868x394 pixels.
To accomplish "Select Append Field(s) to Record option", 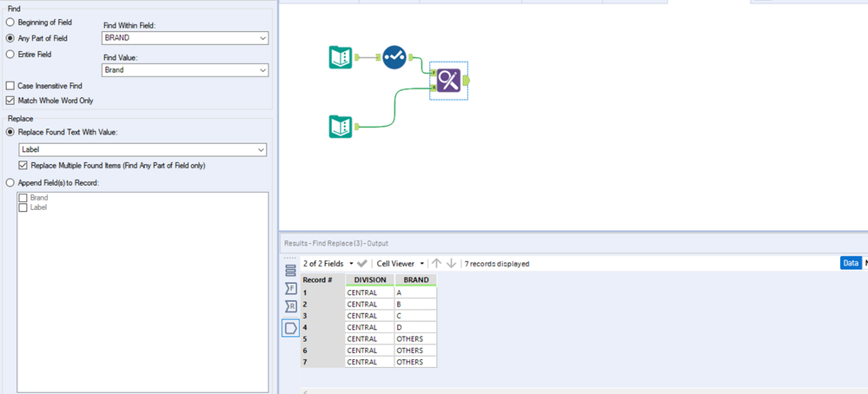I will click(10, 182).
